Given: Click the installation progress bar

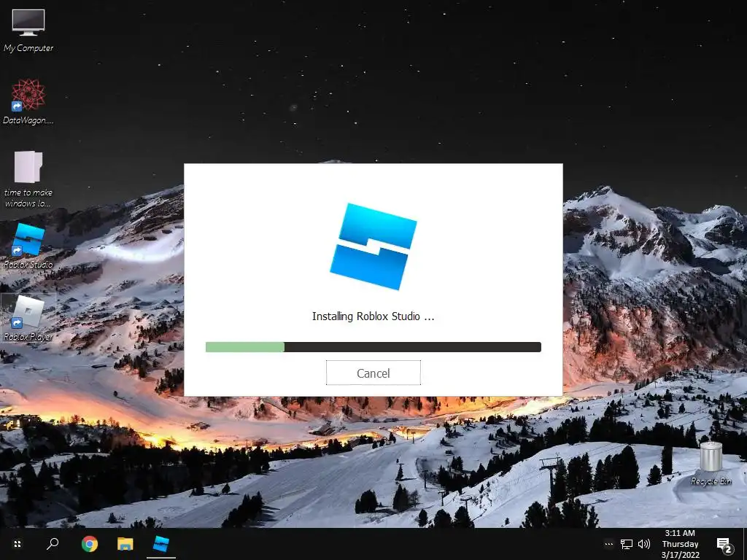Looking at the screenshot, I should (373, 347).
